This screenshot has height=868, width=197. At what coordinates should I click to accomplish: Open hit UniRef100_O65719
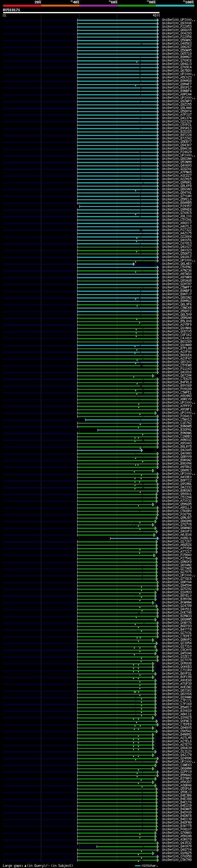pyautogui.click(x=177, y=54)
